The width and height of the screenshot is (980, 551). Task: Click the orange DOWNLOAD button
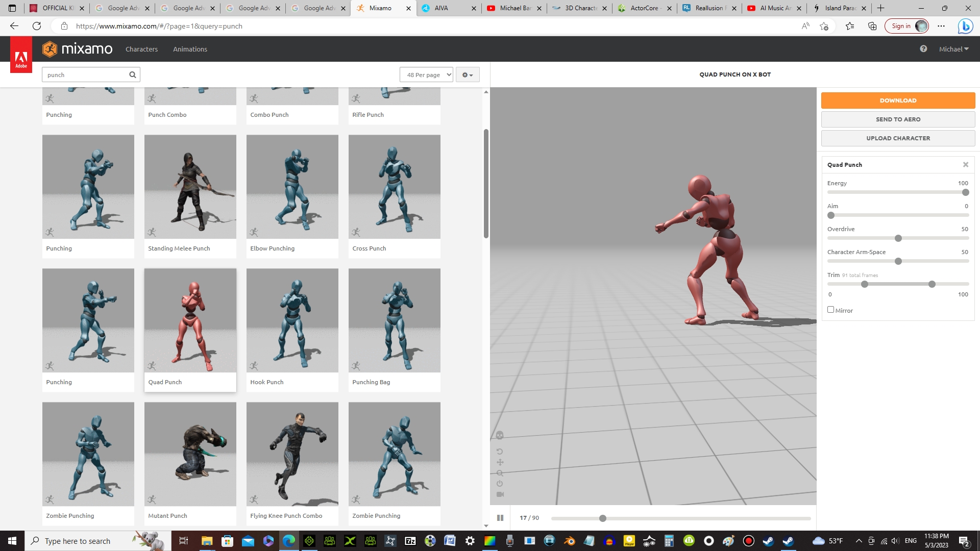coord(898,101)
